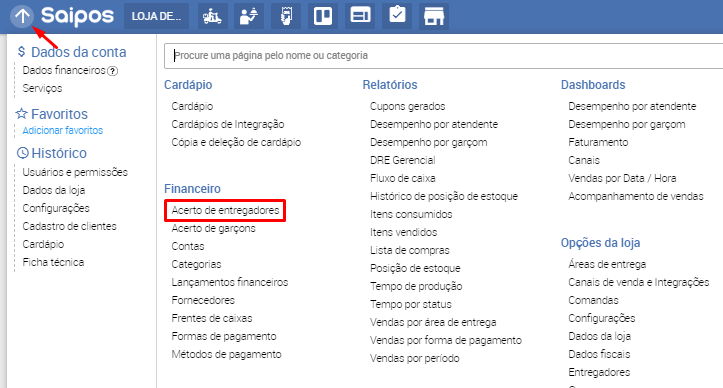The image size is (723, 388).
Task: Click the clock icon next to Histórico
Action: [22, 153]
